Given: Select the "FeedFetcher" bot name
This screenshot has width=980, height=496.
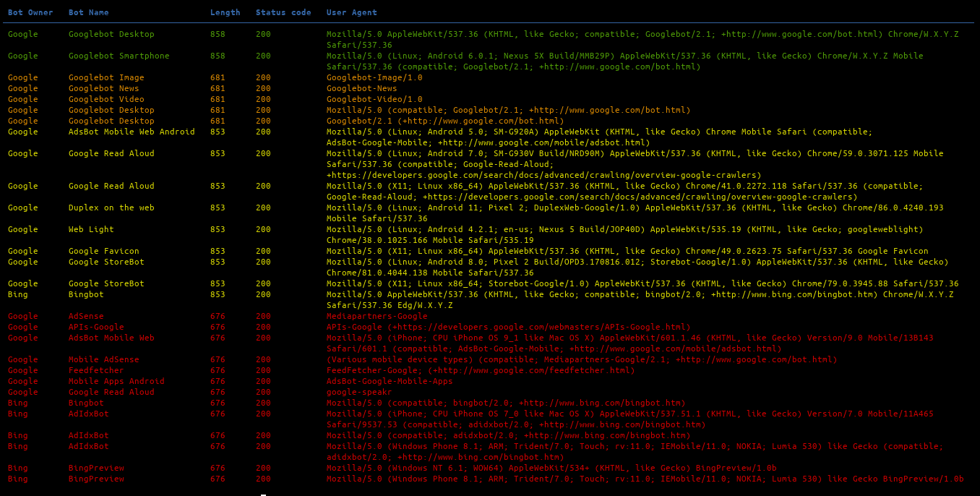Looking at the screenshot, I should coord(96,370).
